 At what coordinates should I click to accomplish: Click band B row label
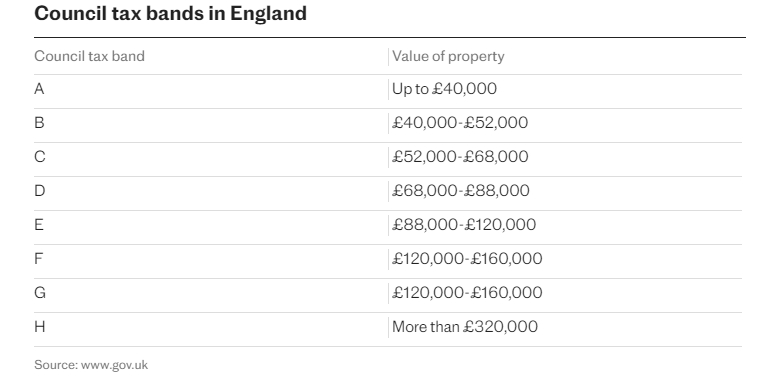(x=39, y=123)
